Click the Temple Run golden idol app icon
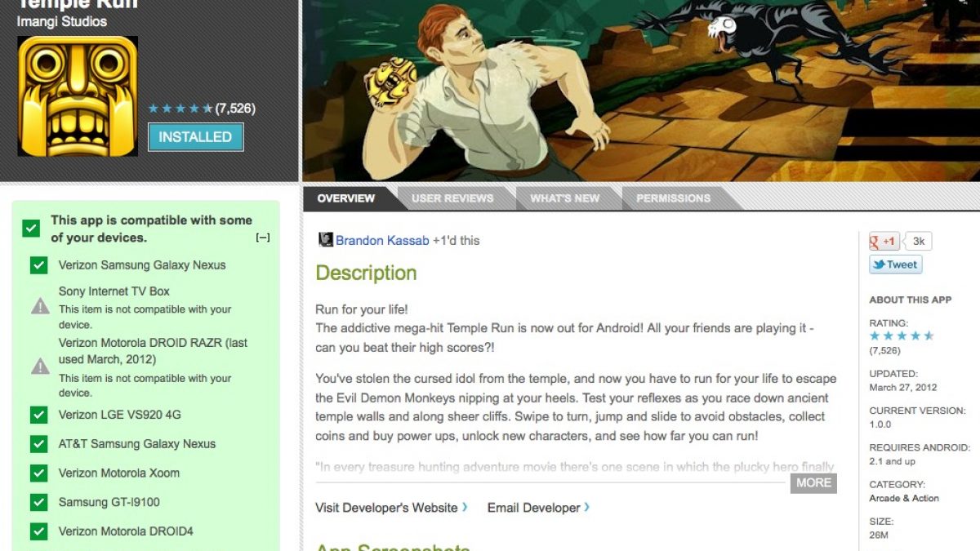The width and height of the screenshot is (980, 551). (78, 96)
